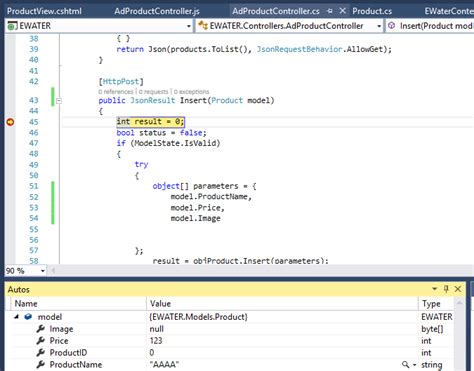Click the Type column header

(x=431, y=304)
